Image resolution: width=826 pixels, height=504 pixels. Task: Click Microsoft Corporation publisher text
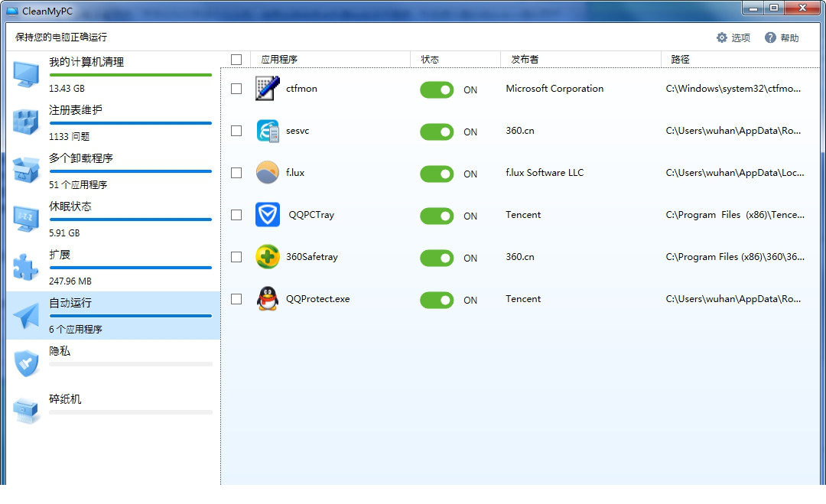click(x=554, y=89)
